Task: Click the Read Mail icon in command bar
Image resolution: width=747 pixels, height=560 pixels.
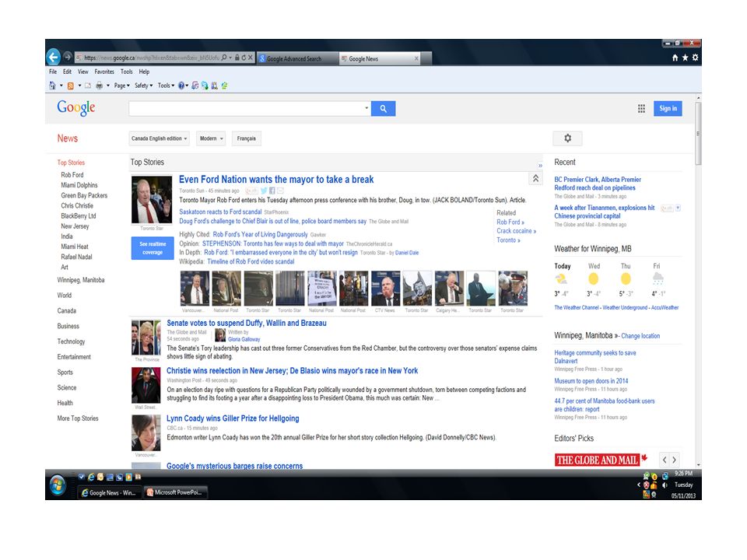Action: [88, 86]
